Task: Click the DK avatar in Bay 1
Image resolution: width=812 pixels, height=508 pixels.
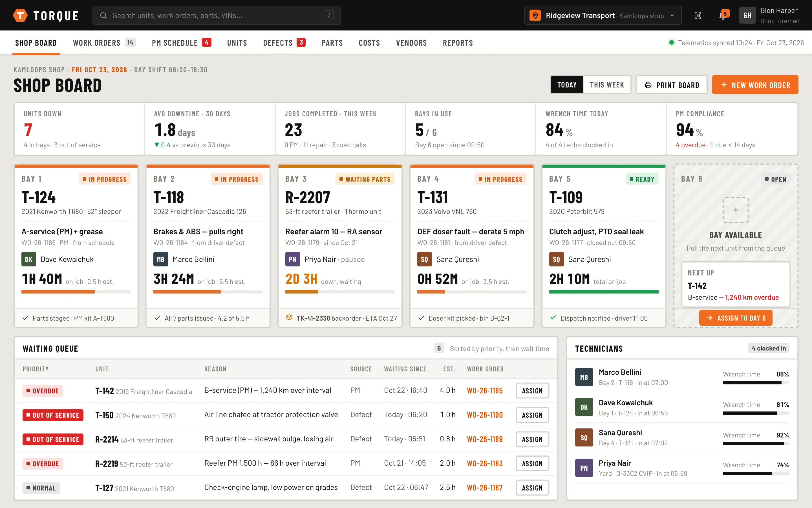Action: [x=28, y=259]
